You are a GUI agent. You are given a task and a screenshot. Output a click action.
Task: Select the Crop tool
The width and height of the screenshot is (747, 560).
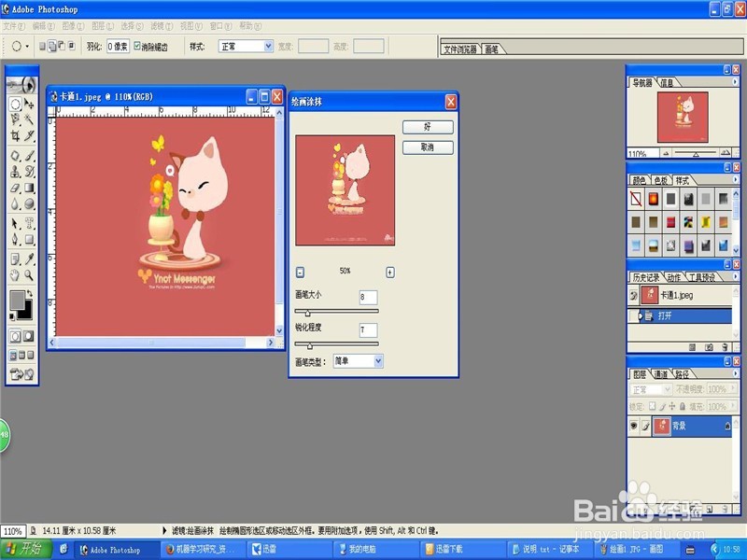tap(15, 135)
